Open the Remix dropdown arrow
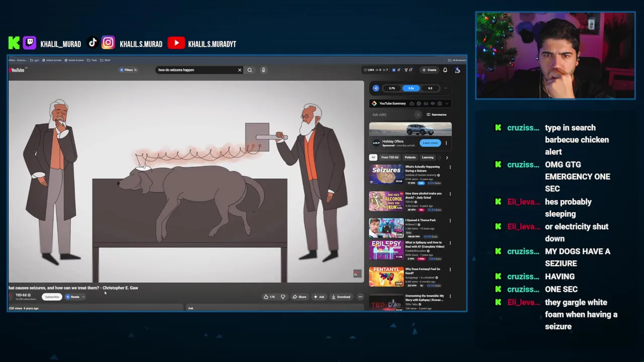644x362 pixels. (83, 297)
